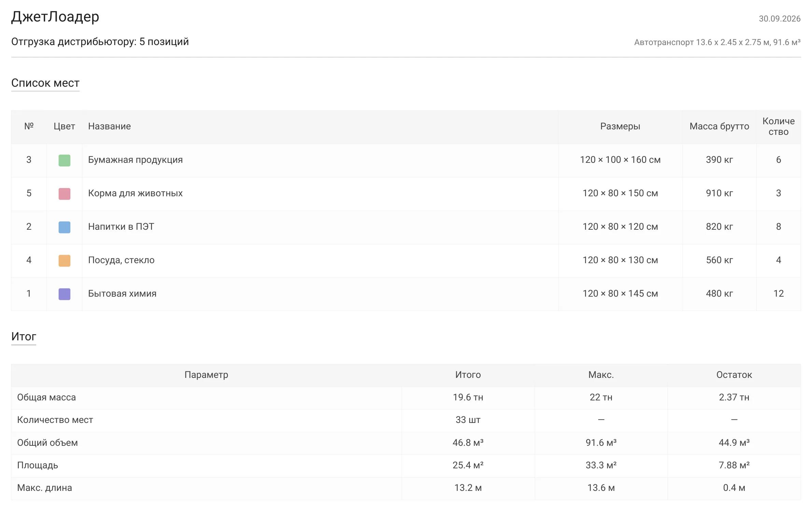Screen dimensions: 812x511
Task: Click the green swatch for Бумажная продукция
Action: point(64,160)
